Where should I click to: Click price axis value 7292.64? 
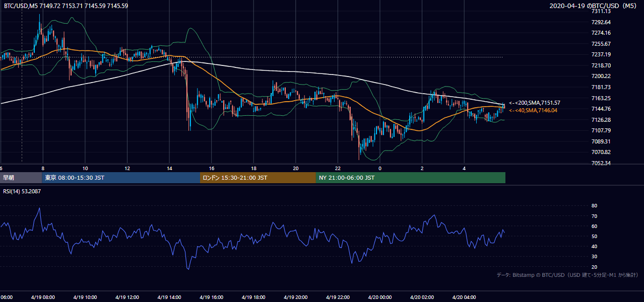[601, 22]
